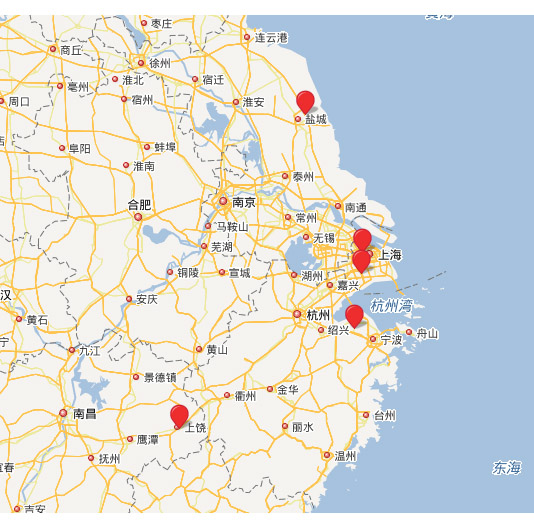This screenshot has height=527, width=534.
Task: Click the 蚌埠 city label
Action: coord(165,147)
